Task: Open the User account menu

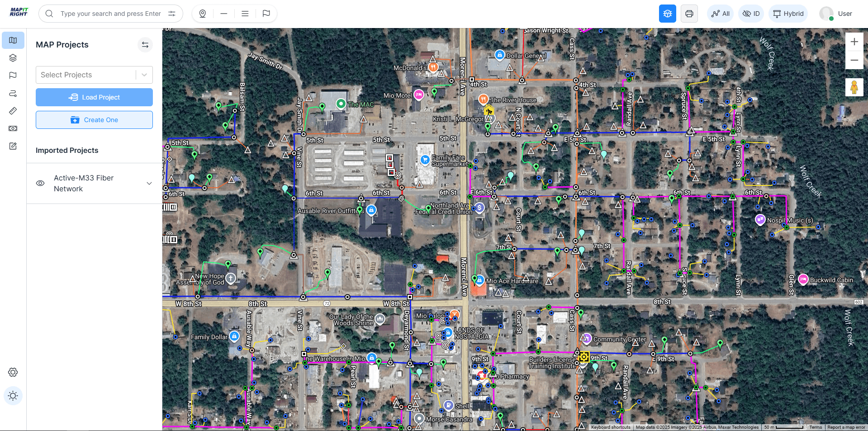Action: pos(836,14)
